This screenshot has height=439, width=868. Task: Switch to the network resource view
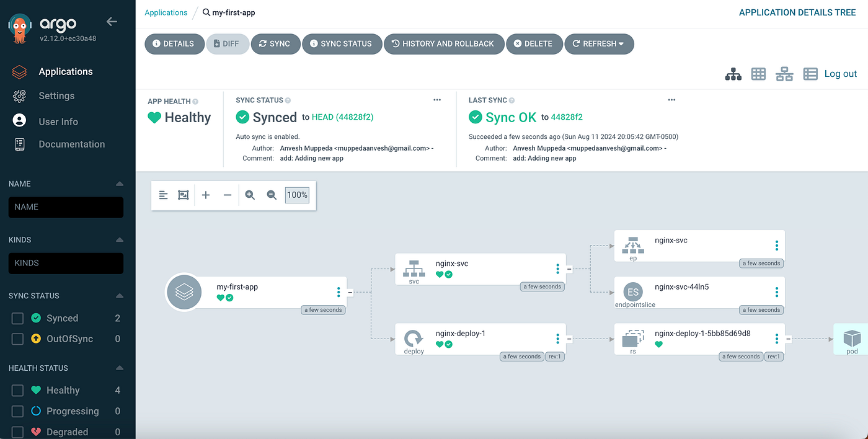coord(784,74)
